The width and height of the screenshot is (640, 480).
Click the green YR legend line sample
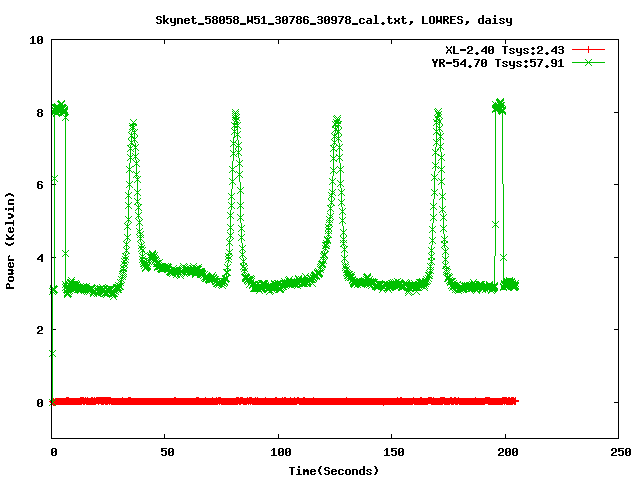click(588, 62)
